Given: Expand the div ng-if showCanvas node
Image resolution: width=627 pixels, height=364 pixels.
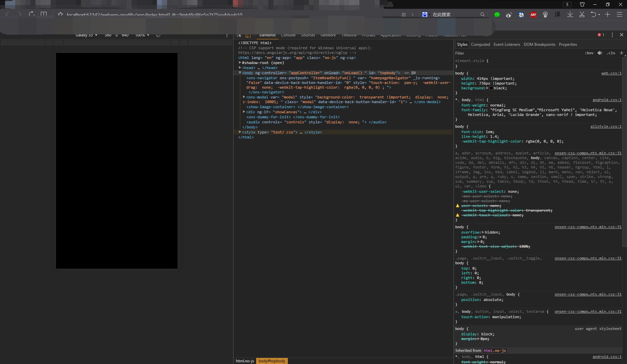Looking at the screenshot, I should pos(244,112).
